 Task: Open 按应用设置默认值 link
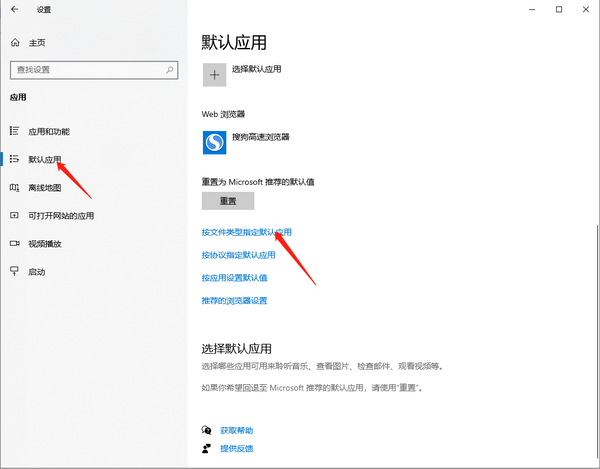234,278
